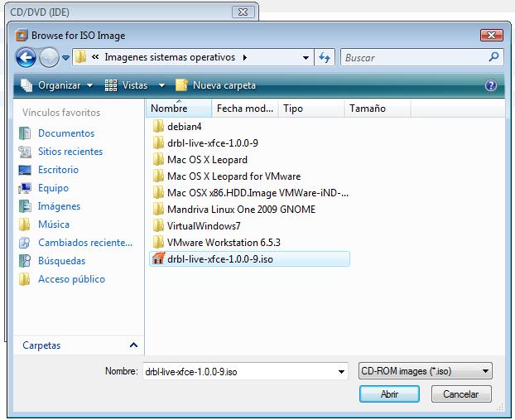Open the Música folder link

(x=53, y=224)
